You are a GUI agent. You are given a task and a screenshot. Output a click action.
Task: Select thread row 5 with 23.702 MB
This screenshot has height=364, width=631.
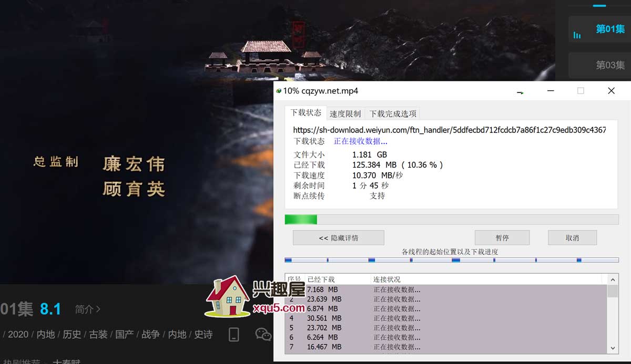446,327
